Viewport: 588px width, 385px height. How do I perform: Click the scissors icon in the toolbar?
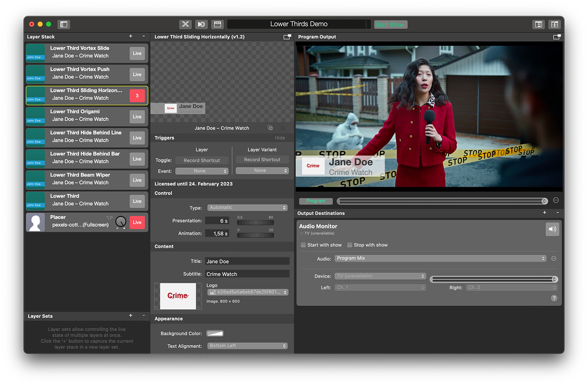click(185, 24)
